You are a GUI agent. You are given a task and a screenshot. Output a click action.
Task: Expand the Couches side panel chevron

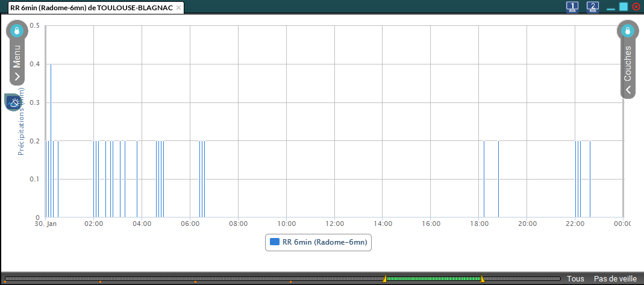point(628,90)
